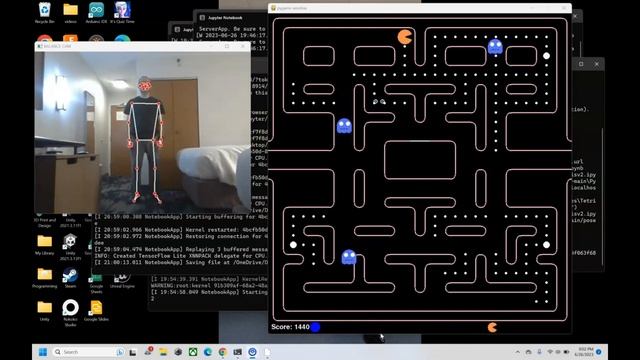Open Google Chrome from the taskbar

tap(222, 352)
